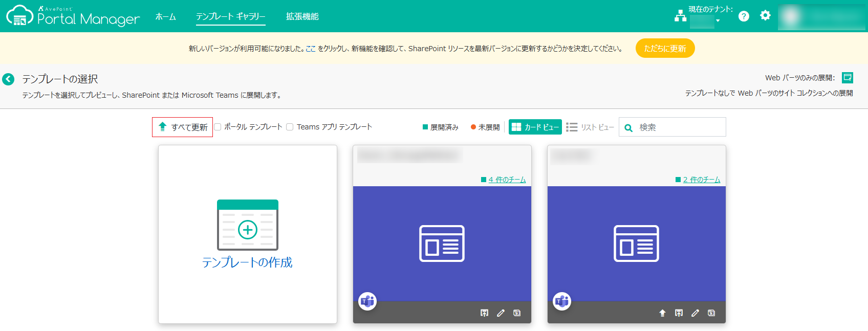
Task: Open the ホーム tab
Action: click(166, 16)
